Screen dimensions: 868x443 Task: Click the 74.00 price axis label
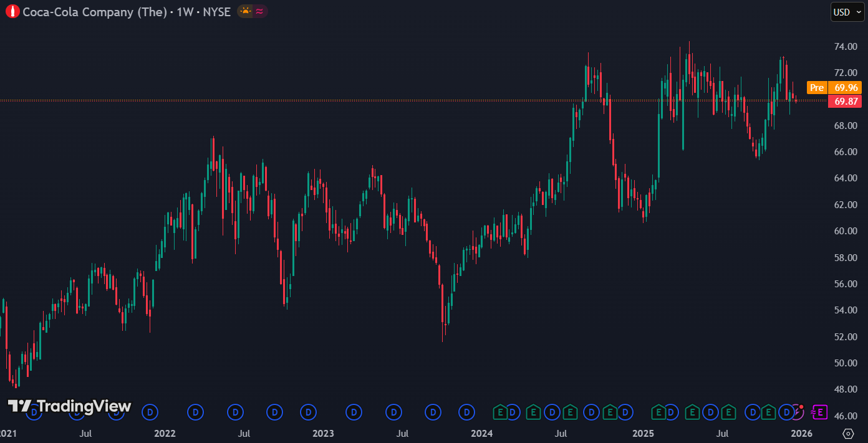[845, 47]
